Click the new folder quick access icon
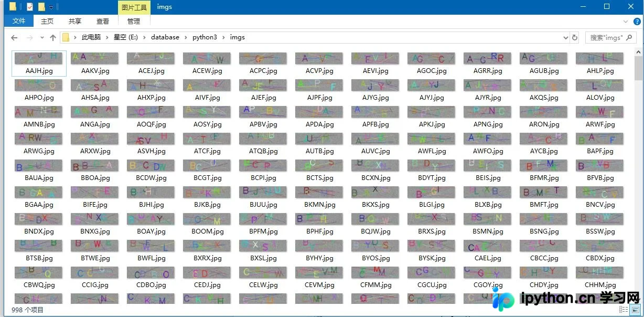The height and width of the screenshot is (317, 644). (41, 7)
